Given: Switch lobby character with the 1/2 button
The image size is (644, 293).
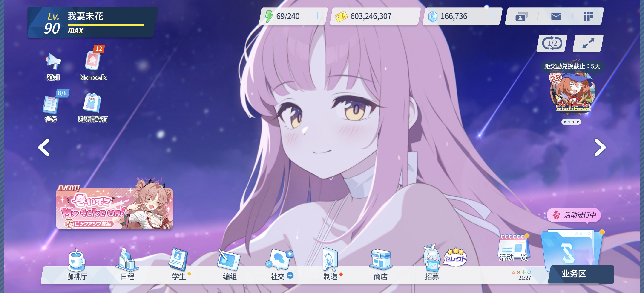Looking at the screenshot, I should coord(552,43).
